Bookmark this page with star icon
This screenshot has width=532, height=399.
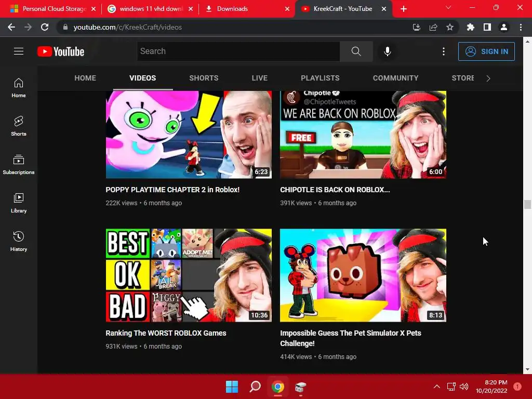point(450,27)
